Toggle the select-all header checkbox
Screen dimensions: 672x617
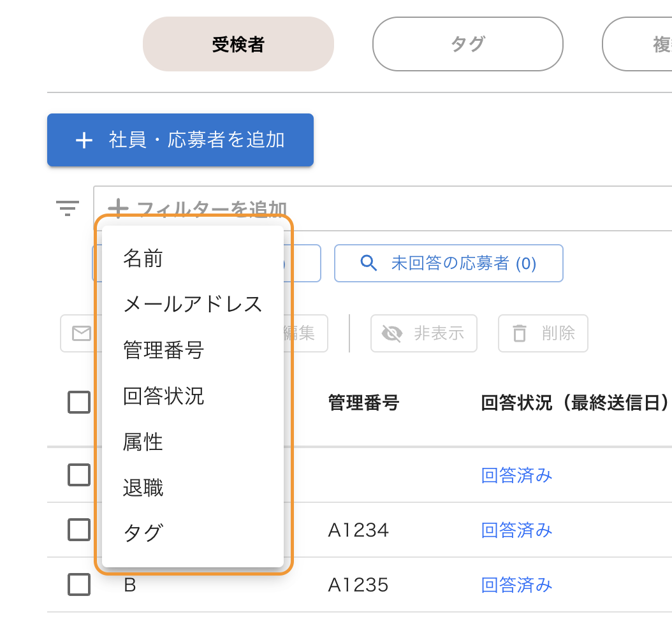pyautogui.click(x=79, y=403)
